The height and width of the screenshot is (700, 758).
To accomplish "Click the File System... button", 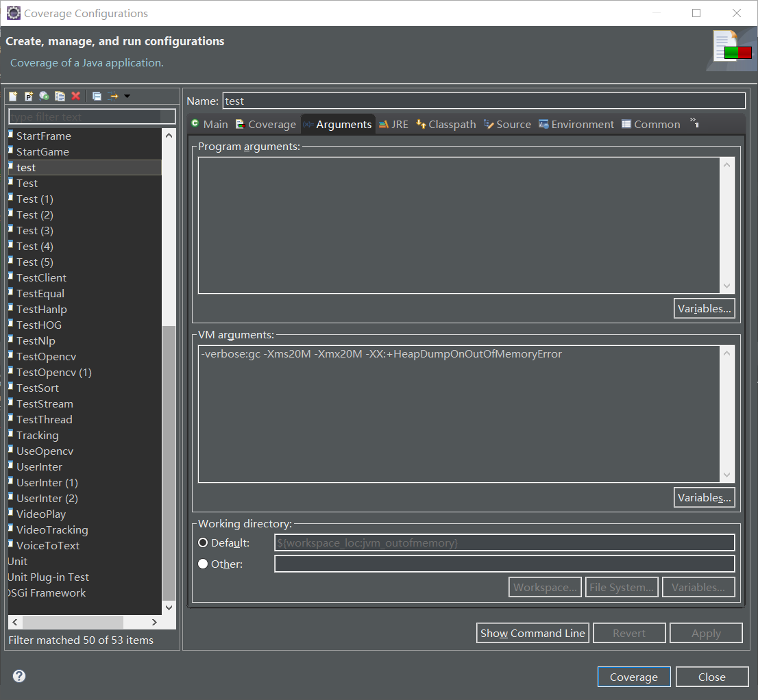I will click(x=621, y=587).
